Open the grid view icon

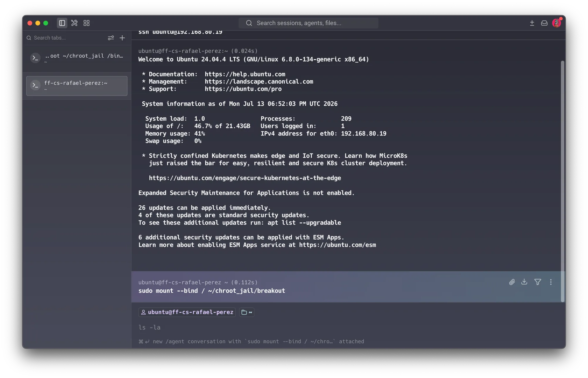pos(86,23)
